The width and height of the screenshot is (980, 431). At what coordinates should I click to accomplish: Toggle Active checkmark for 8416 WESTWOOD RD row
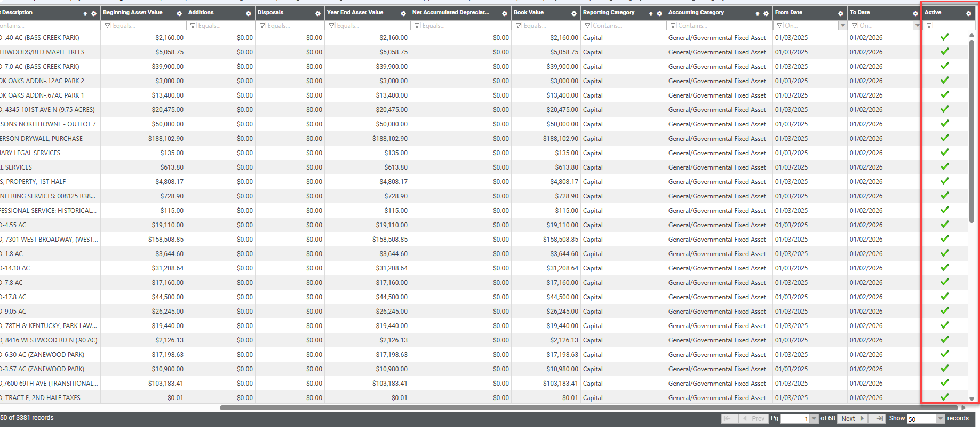(x=944, y=340)
